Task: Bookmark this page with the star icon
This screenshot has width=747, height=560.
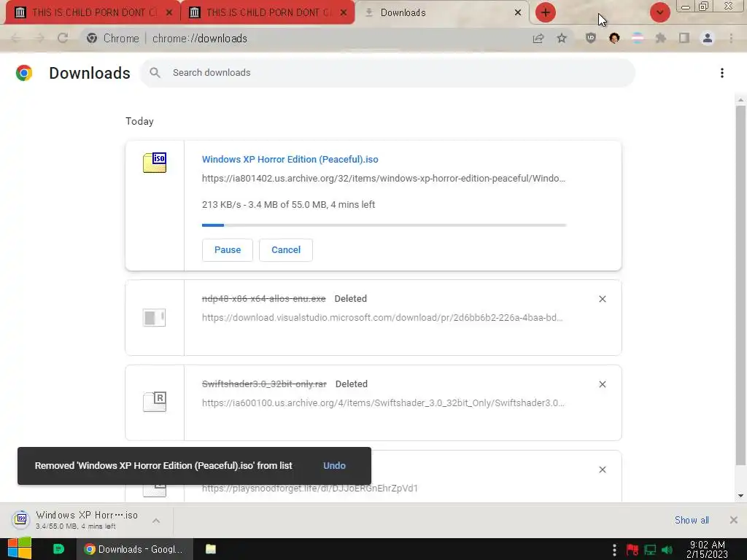Action: click(562, 38)
